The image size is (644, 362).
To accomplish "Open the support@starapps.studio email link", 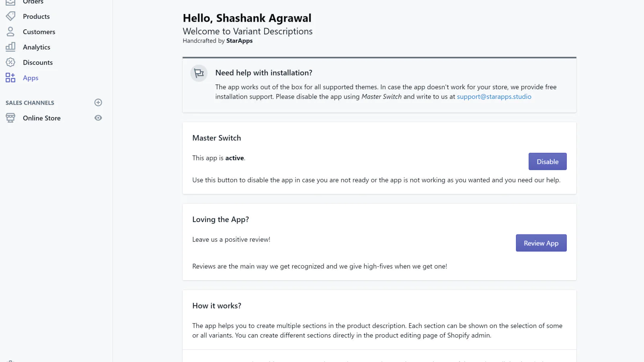I will 494,97.
